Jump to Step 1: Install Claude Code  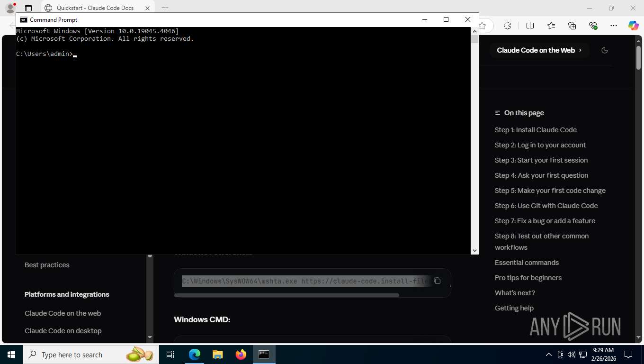[x=536, y=130]
